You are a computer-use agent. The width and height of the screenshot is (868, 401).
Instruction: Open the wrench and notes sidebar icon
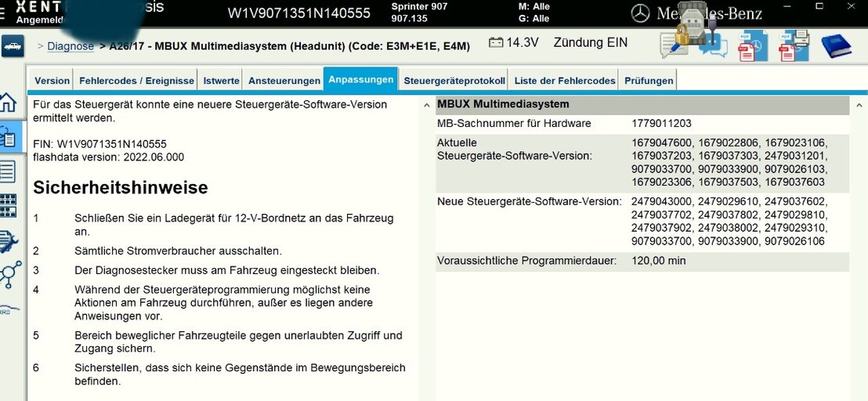click(x=9, y=241)
